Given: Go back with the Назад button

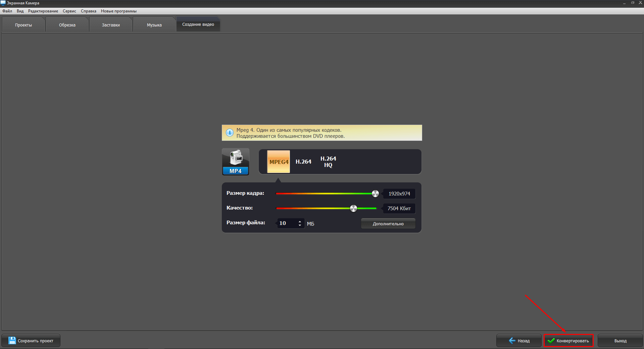Looking at the screenshot, I should pos(519,341).
